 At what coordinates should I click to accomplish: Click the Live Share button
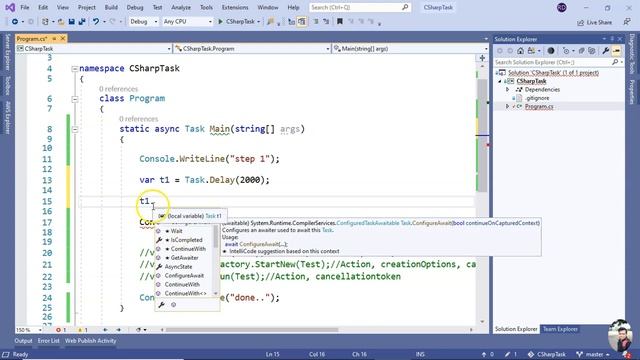pos(595,22)
